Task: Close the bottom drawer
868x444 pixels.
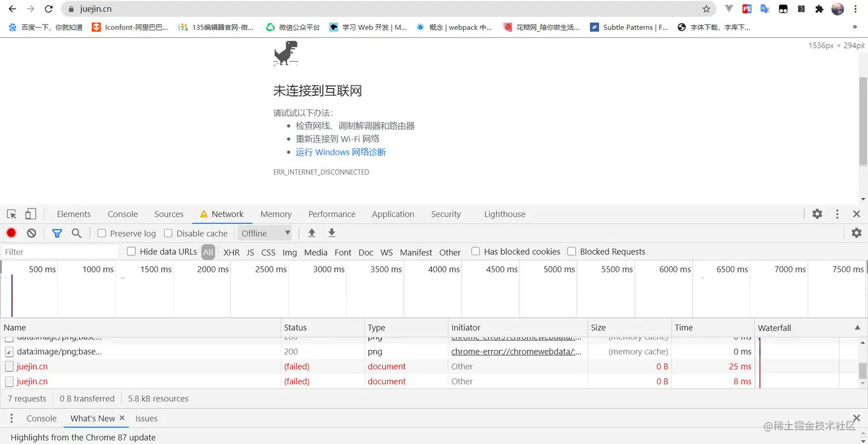Action: click(857, 418)
